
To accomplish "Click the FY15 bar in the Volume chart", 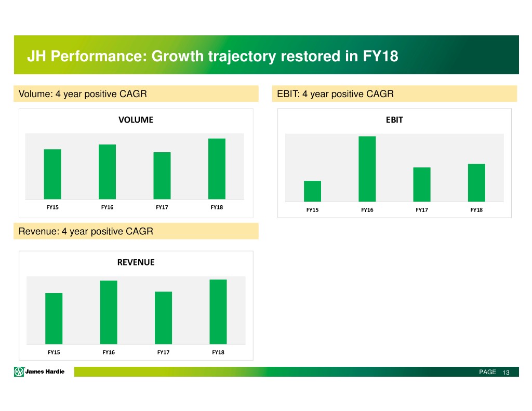I will click(x=52, y=174).
